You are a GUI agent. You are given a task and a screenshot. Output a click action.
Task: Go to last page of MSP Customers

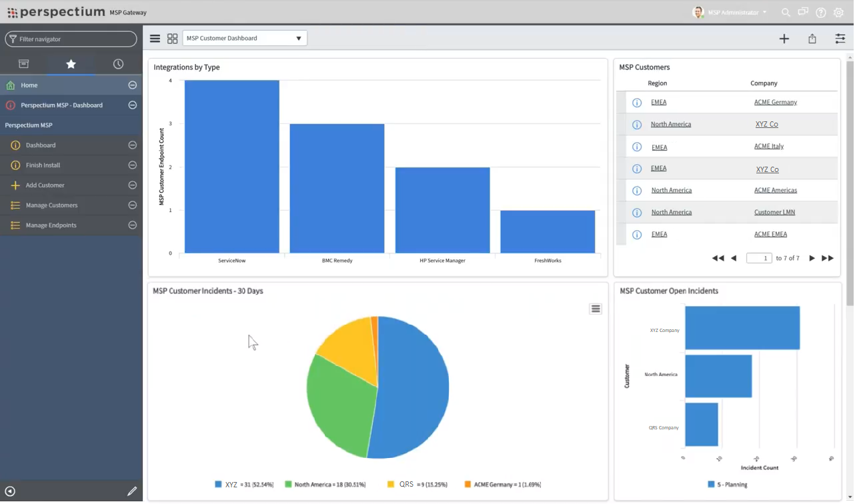(x=828, y=258)
